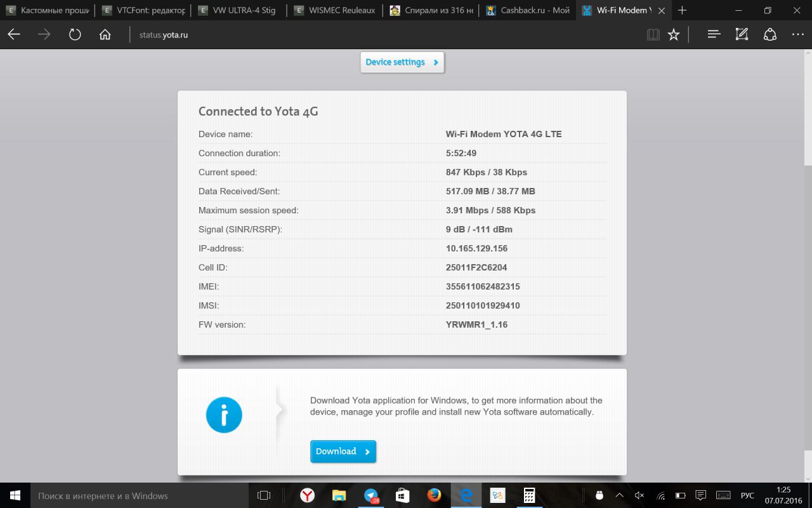Click the IMSI value 250110101929410

(x=483, y=305)
